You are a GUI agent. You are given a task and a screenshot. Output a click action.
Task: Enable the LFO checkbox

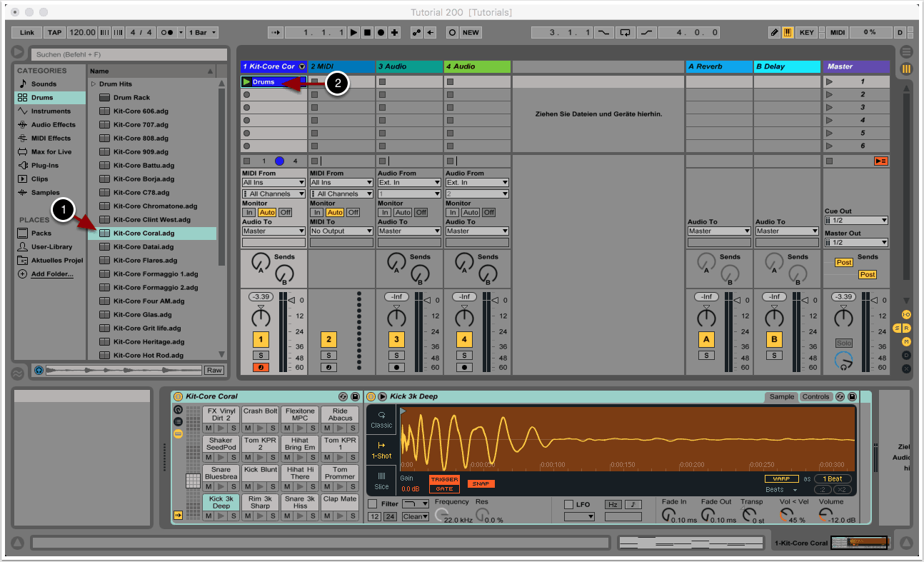568,504
